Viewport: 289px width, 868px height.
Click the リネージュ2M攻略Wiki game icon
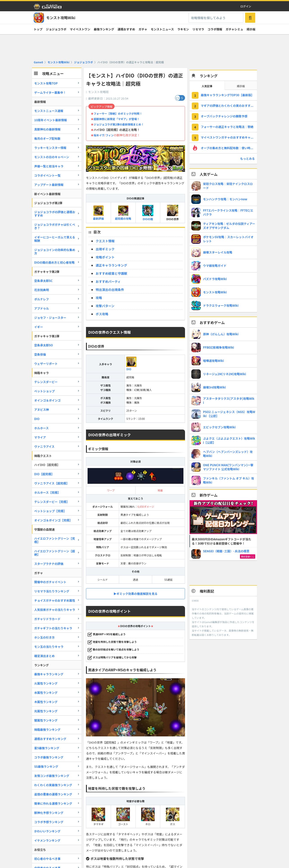(196, 374)
